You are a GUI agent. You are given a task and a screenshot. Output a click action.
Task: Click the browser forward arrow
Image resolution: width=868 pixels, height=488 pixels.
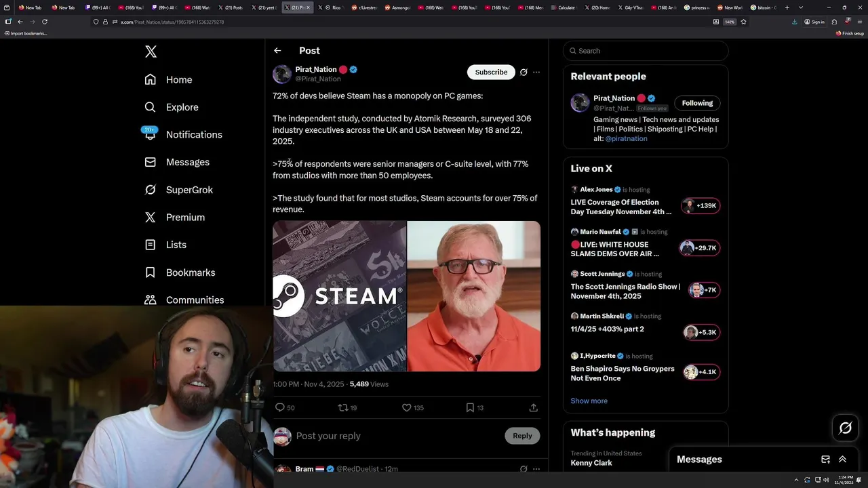(32, 22)
